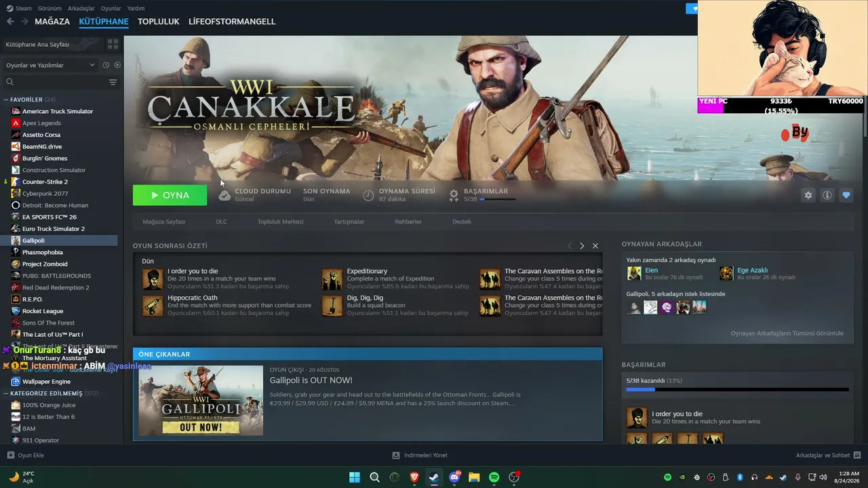Collapse the FAVORİLER category

point(5,100)
